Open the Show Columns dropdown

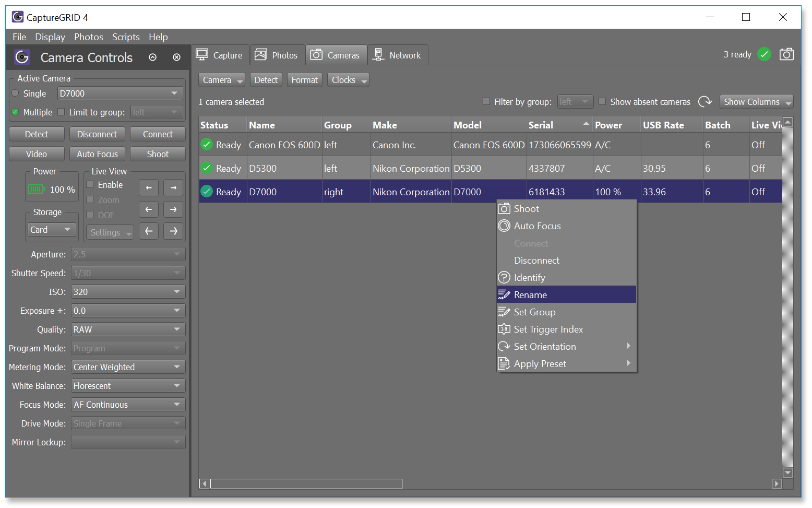(756, 102)
